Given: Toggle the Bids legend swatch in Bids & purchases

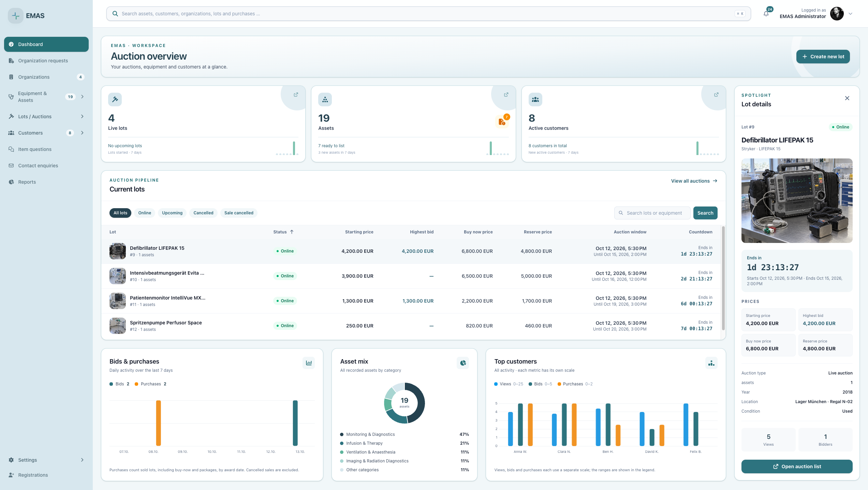Looking at the screenshot, I should tap(111, 384).
